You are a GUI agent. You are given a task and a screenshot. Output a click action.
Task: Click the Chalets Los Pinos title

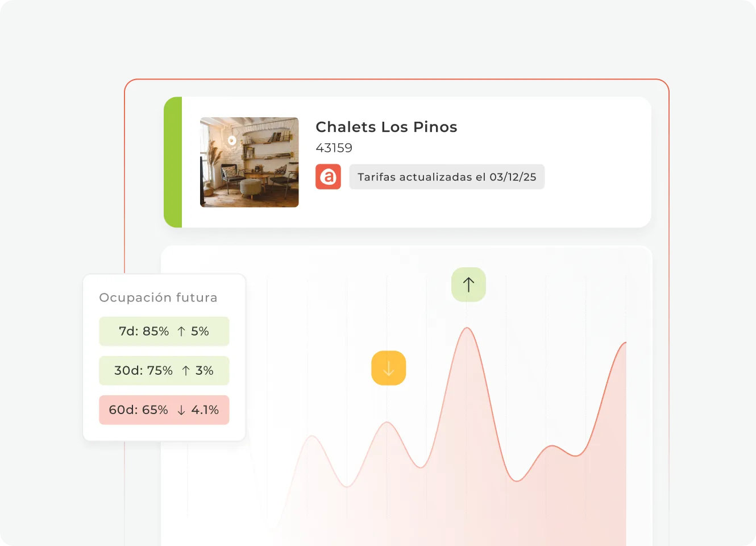coord(387,127)
